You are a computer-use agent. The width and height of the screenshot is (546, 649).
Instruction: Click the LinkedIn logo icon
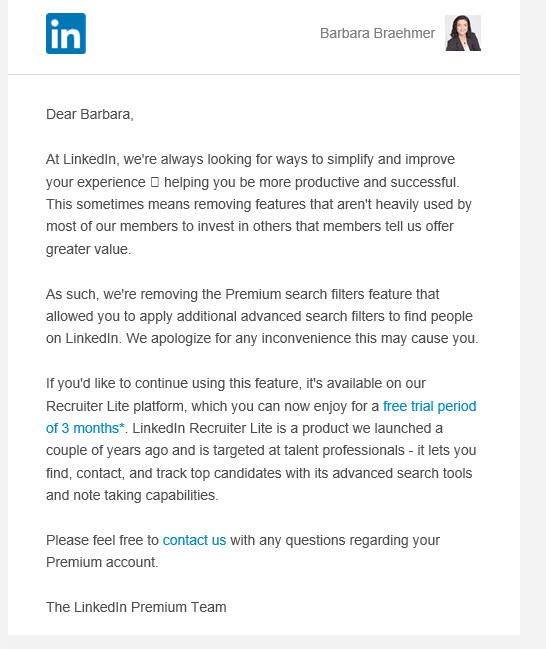(x=66, y=34)
